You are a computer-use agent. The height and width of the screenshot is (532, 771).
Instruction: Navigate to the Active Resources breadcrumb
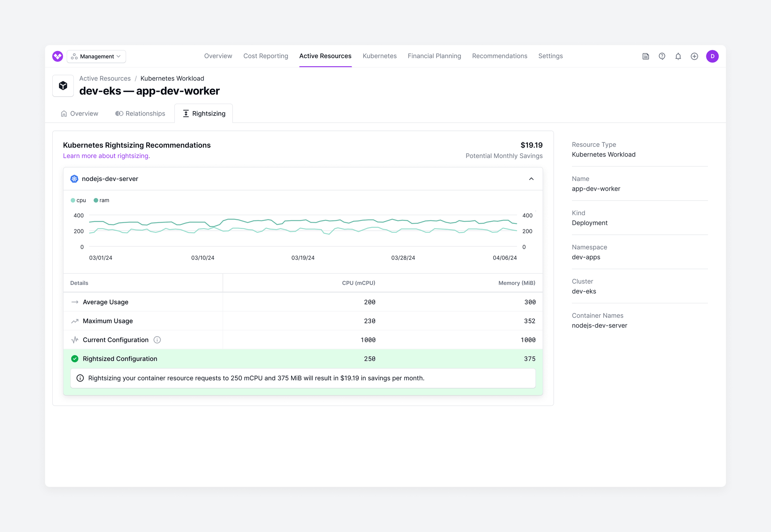105,78
